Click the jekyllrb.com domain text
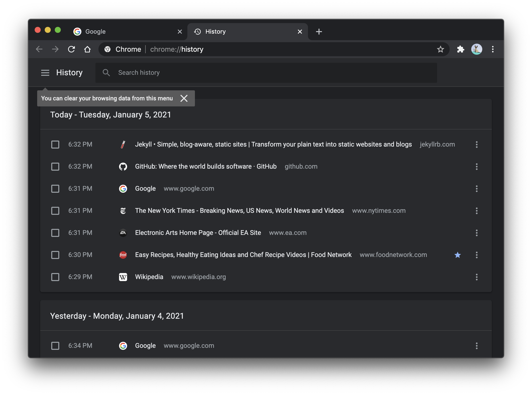The width and height of the screenshot is (532, 395). point(437,144)
